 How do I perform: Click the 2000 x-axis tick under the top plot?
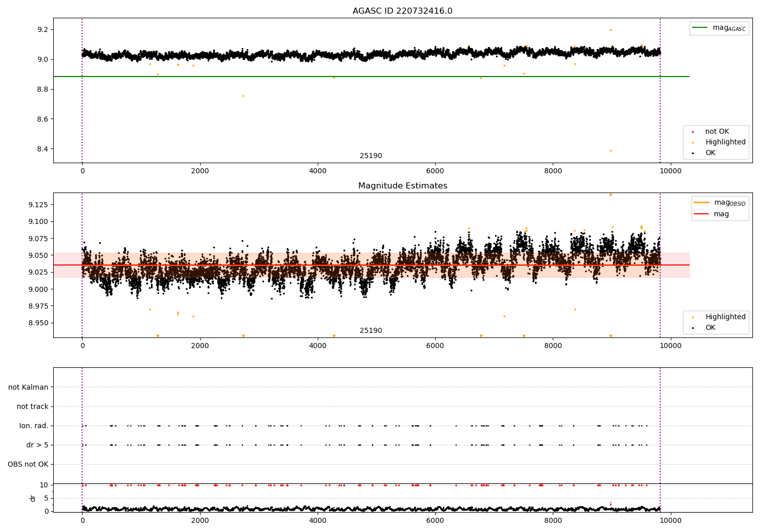200,171
